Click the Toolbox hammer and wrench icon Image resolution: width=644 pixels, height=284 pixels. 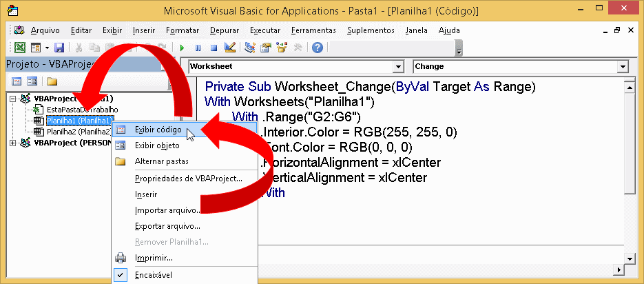pyautogui.click(x=298, y=48)
